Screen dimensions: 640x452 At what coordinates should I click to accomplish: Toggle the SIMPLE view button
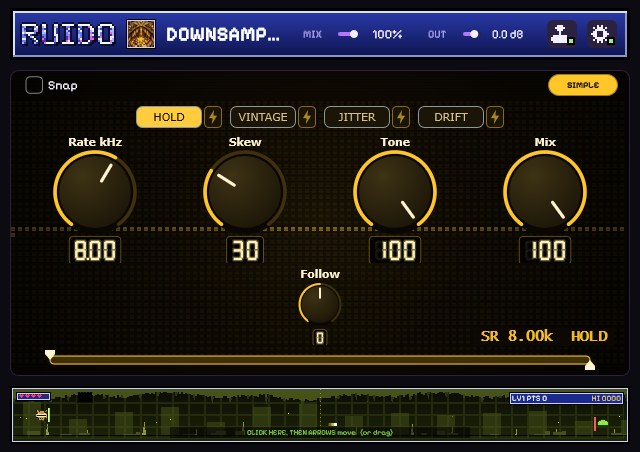[583, 85]
